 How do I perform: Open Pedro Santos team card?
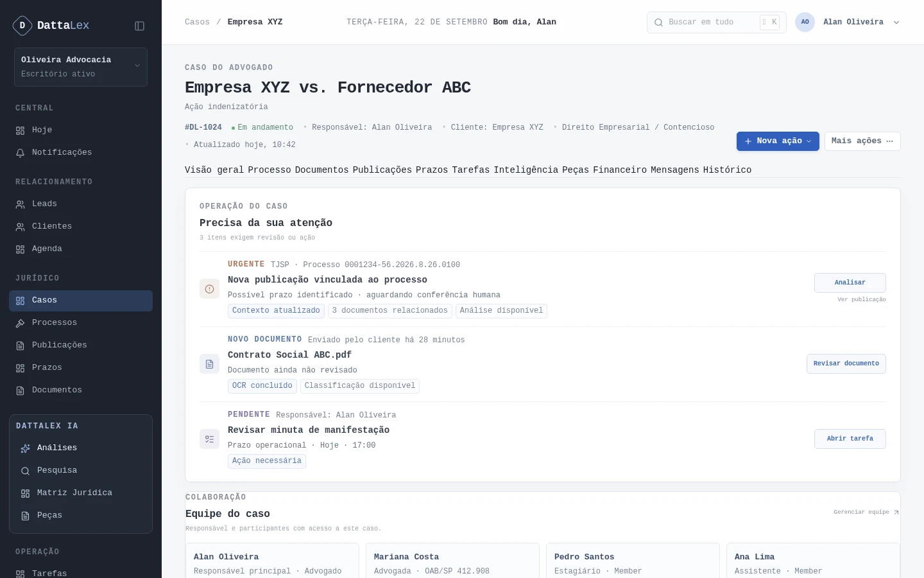point(633,561)
